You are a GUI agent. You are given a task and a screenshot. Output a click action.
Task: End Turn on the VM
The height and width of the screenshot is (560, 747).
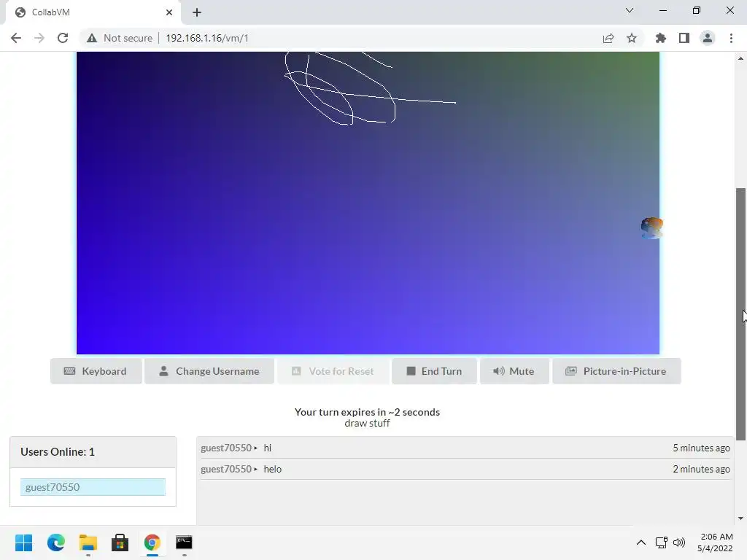434,371
